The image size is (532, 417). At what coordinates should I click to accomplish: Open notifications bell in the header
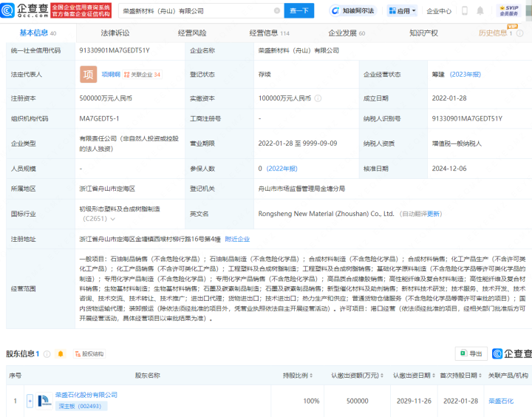(480, 11)
